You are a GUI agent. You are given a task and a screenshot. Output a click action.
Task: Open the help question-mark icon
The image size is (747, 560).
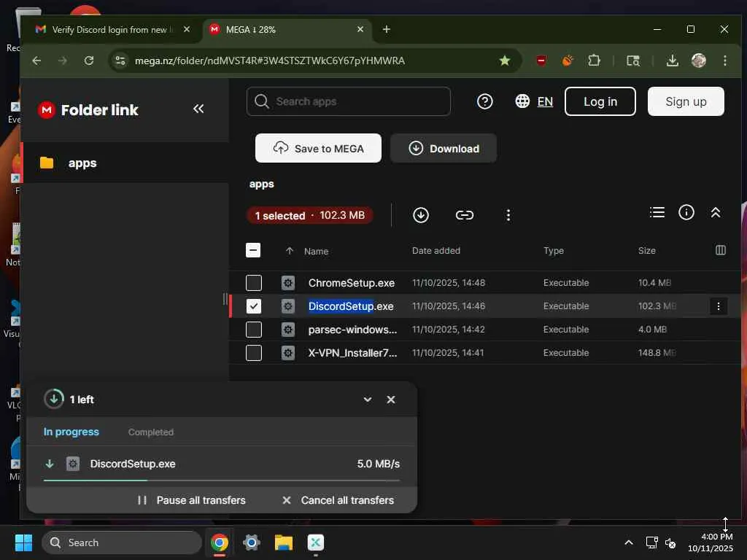[x=484, y=101]
